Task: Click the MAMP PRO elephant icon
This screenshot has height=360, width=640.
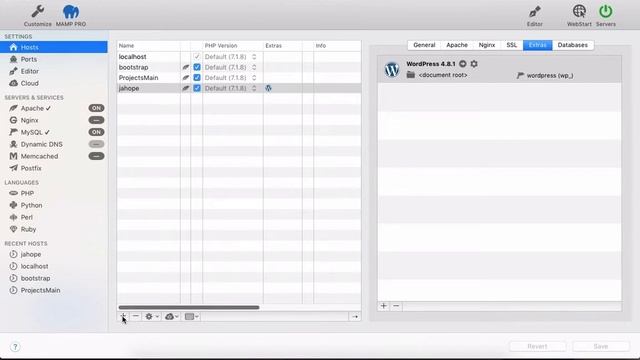Action: (x=71, y=12)
